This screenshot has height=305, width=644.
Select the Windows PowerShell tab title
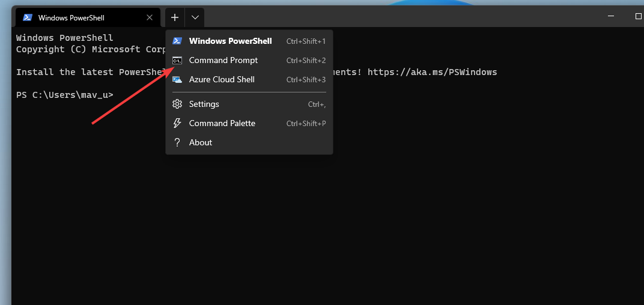(x=71, y=17)
